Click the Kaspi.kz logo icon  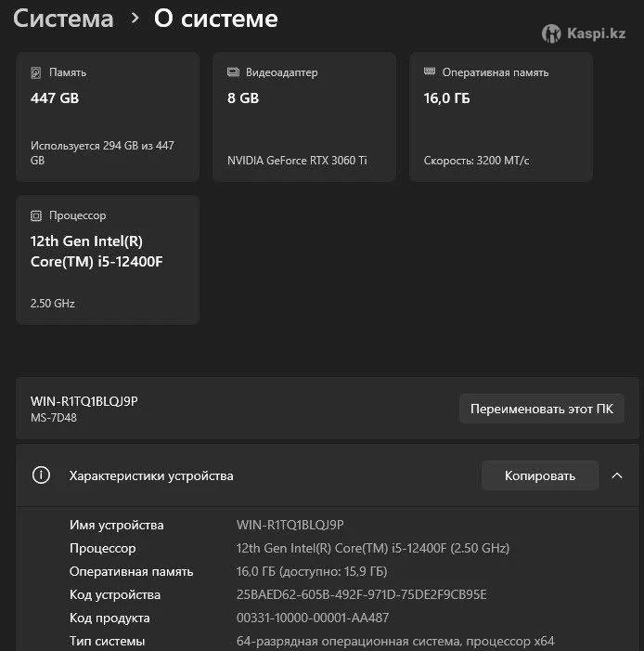point(551,33)
